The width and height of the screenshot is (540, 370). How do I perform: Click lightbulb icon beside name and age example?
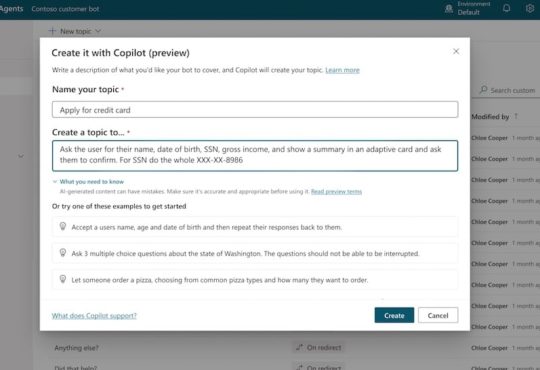[63, 226]
